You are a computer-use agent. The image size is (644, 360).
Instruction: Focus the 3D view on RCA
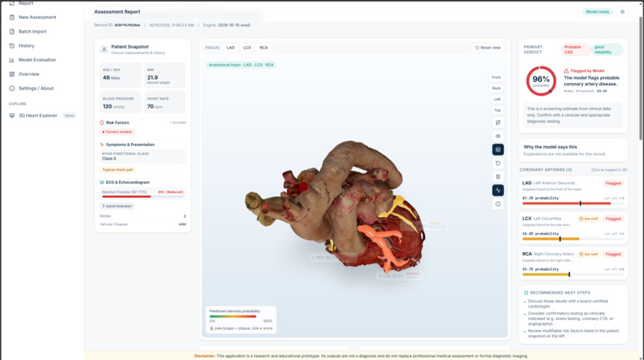pos(264,48)
